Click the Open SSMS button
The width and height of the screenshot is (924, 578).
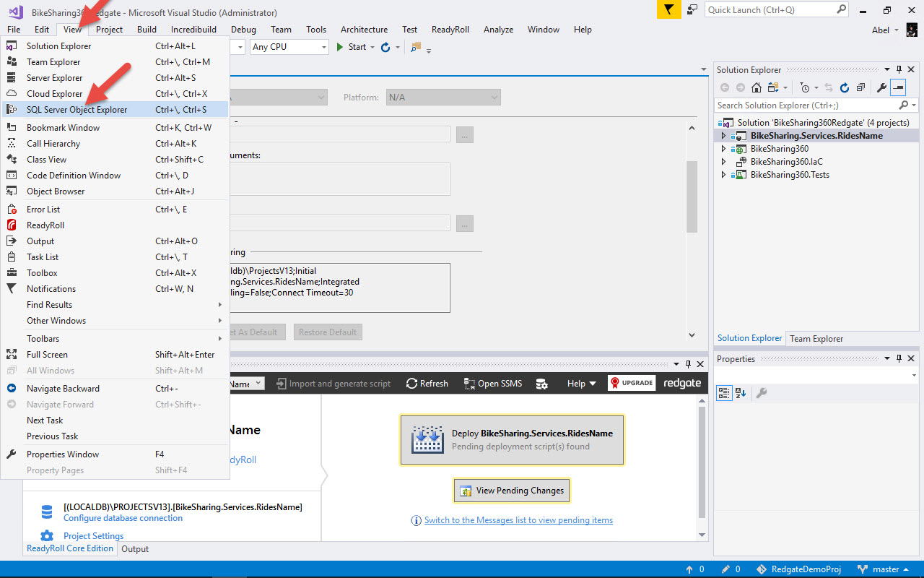coord(493,384)
